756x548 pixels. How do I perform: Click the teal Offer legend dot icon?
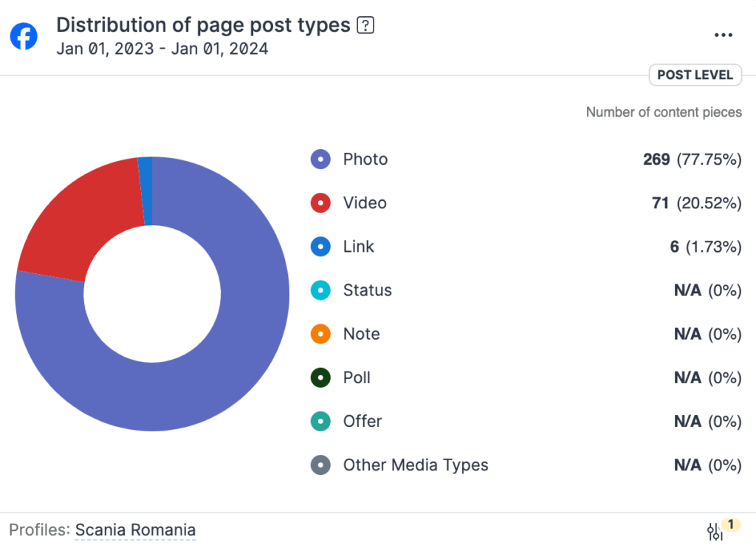click(x=320, y=421)
